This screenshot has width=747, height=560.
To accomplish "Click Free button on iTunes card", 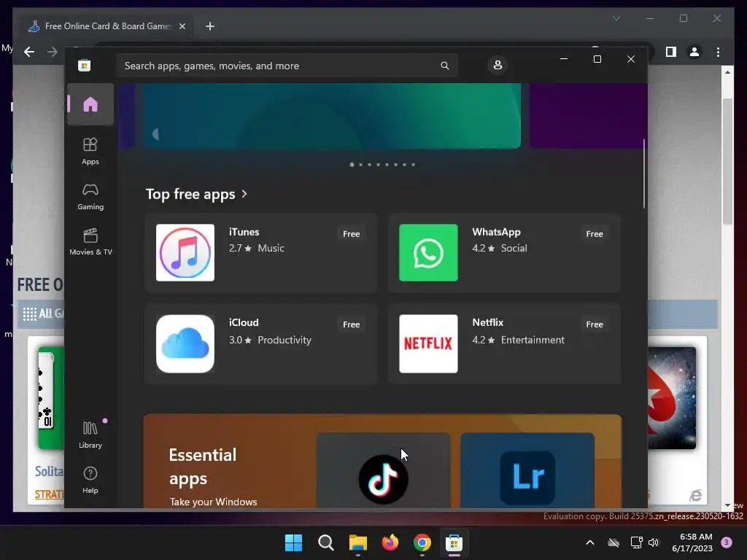I will pos(351,234).
